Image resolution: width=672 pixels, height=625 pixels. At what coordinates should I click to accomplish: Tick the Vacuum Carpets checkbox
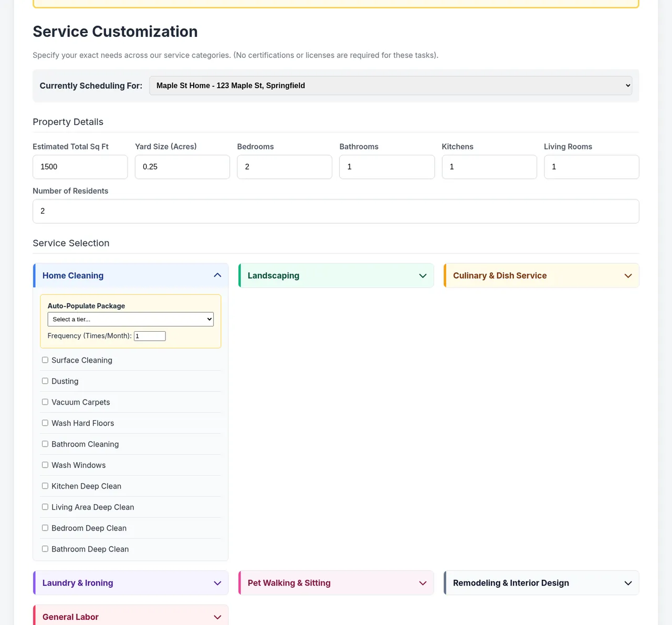(45, 402)
